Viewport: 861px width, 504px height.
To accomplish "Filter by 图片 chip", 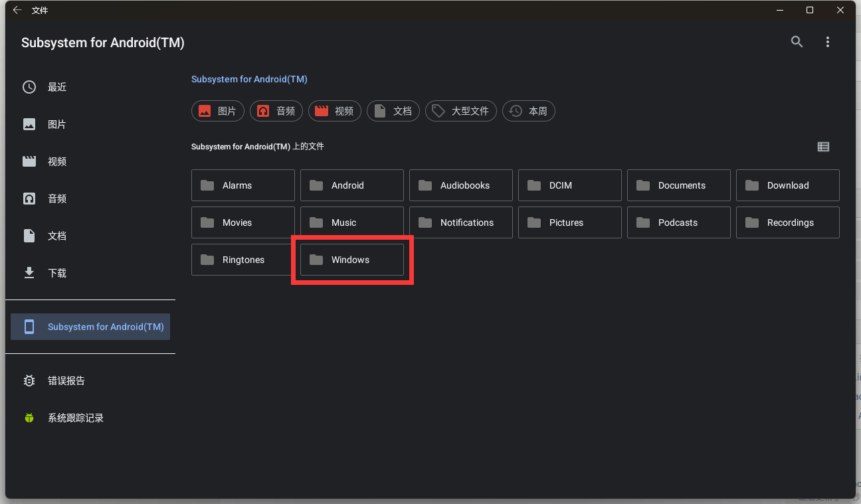I will tap(218, 111).
